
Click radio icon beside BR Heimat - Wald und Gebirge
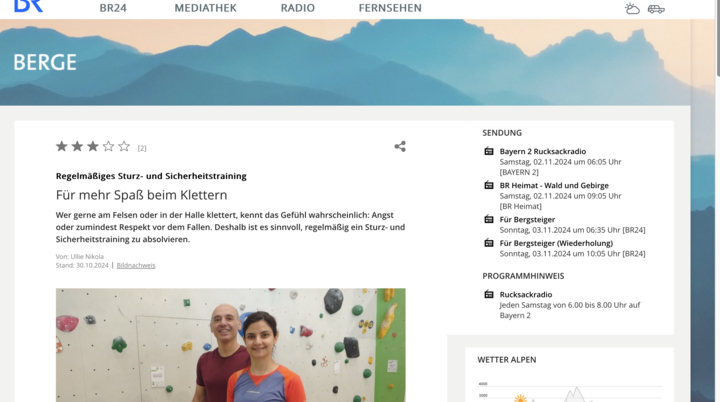(489, 185)
